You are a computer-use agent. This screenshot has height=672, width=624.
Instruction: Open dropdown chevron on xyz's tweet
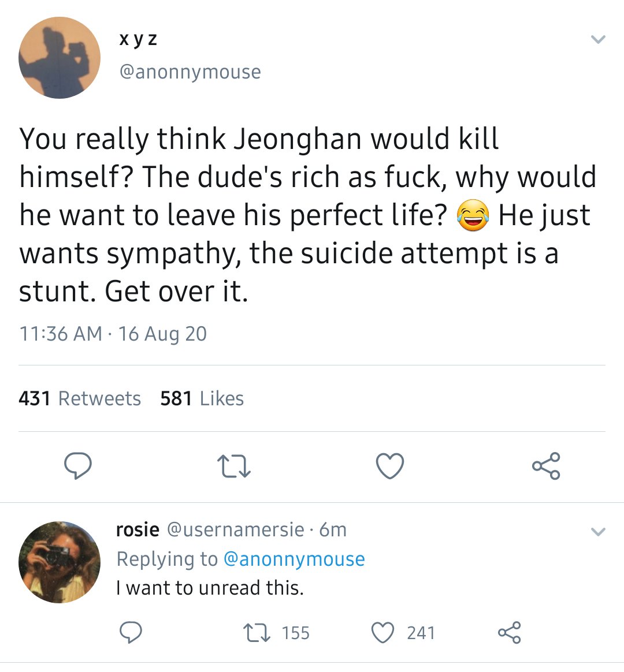(x=598, y=39)
